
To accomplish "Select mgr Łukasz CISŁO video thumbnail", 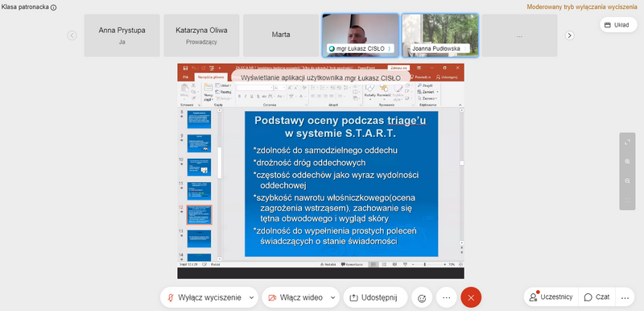I will click(361, 35).
